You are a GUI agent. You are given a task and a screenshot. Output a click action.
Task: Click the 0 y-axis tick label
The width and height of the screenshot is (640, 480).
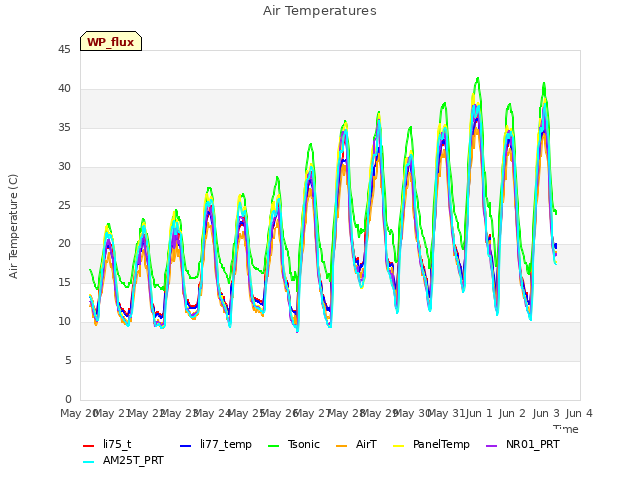click(68, 399)
